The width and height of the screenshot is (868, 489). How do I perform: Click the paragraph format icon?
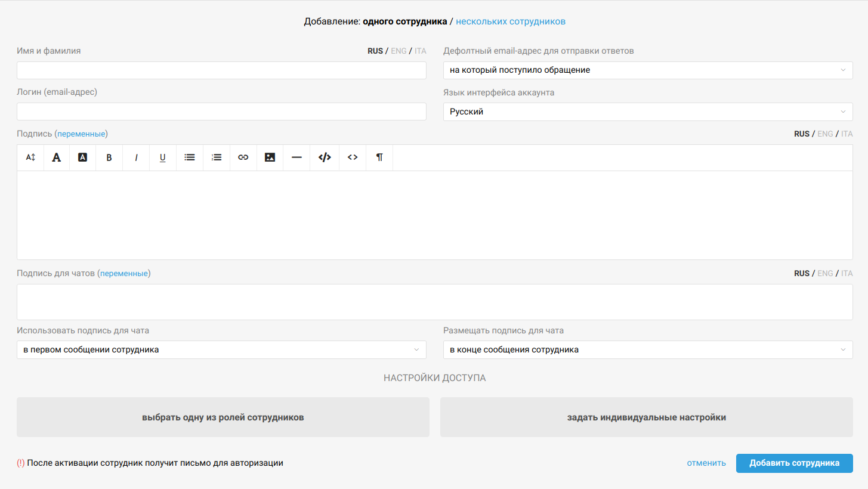click(379, 157)
